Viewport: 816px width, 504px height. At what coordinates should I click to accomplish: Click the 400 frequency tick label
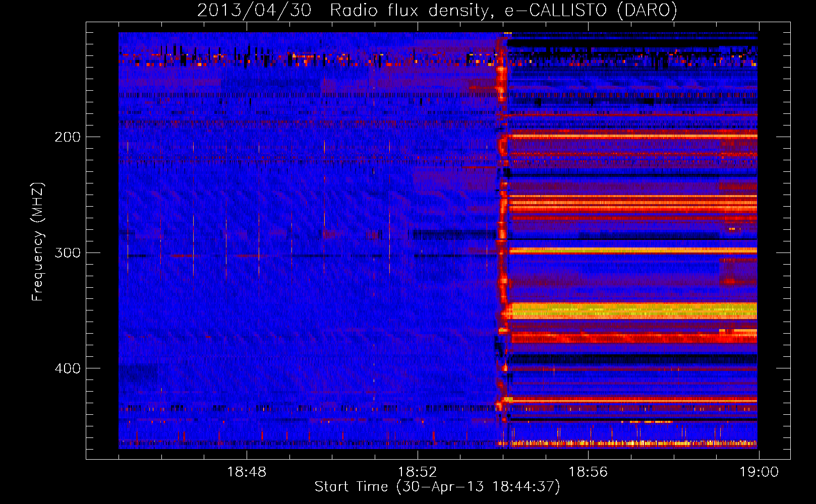(68, 368)
